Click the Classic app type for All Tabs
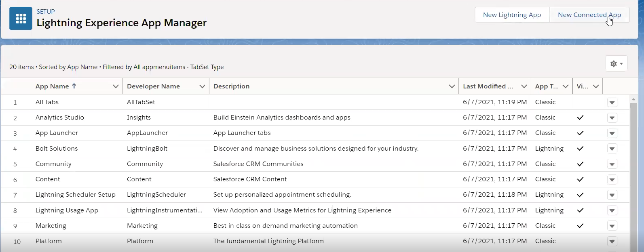This screenshot has height=252, width=644. 545,102
